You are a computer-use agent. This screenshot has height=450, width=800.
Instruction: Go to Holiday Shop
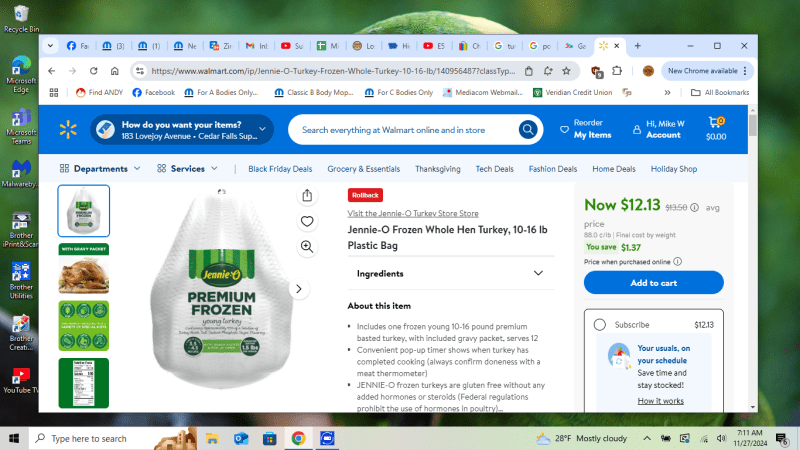click(674, 169)
